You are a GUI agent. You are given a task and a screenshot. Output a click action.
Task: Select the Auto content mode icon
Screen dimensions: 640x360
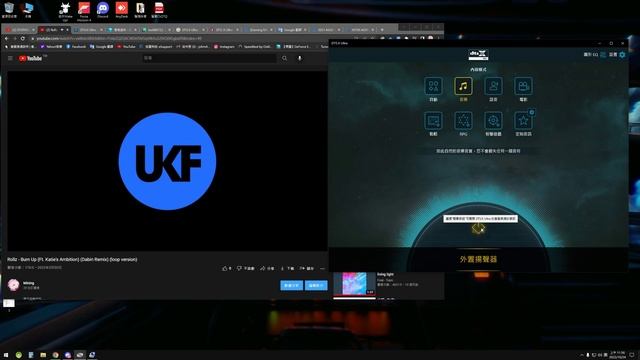[433, 86]
